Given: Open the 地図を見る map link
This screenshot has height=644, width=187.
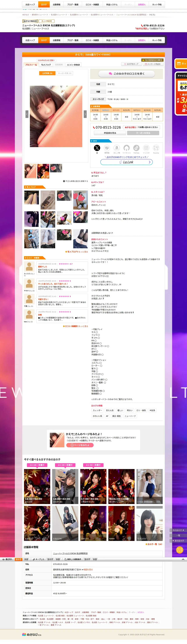Looking at the screenshot, I should [88, 569].
